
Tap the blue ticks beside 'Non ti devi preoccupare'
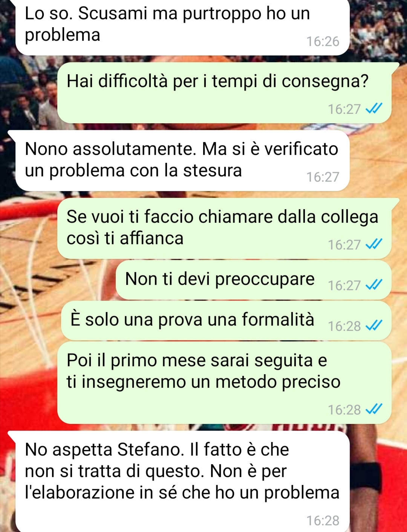[374, 285]
